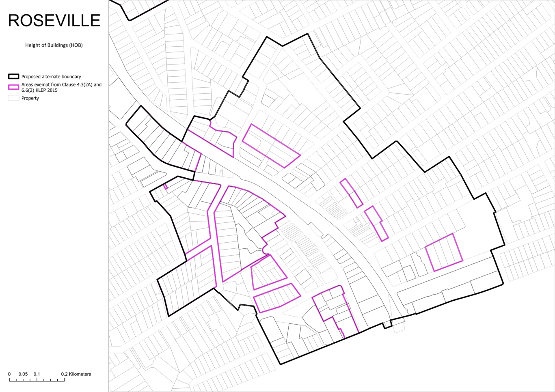Click the scale bar '0.1' label
555x392 pixels.
click(37, 374)
